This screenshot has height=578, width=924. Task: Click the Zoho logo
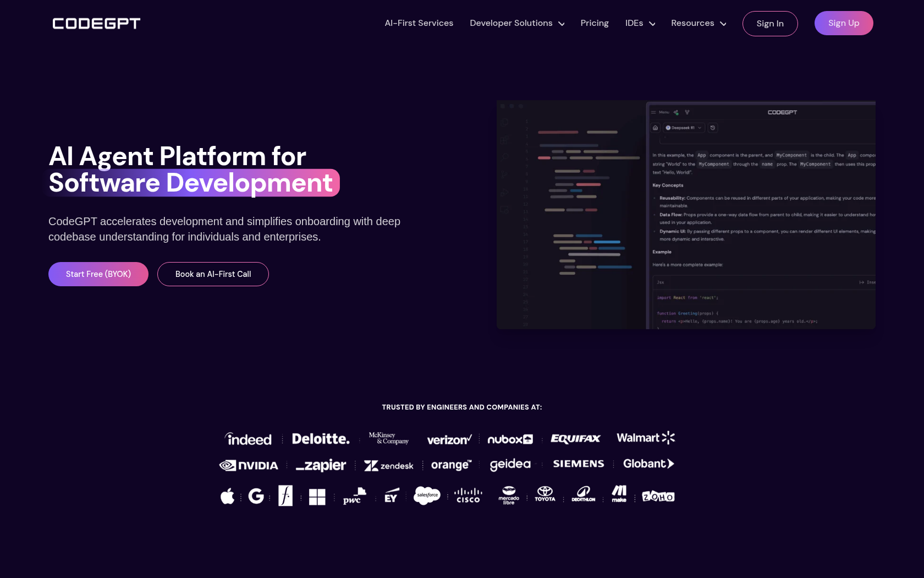coord(658,497)
